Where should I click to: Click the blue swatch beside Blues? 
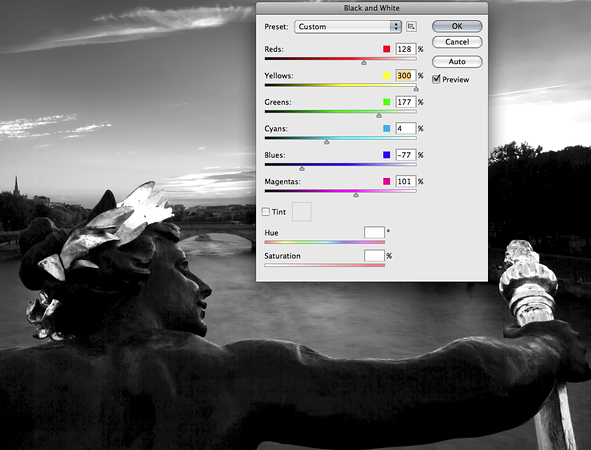point(386,155)
